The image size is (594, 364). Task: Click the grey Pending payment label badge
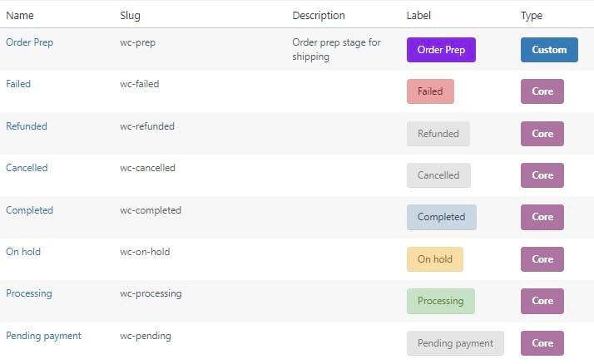coord(455,343)
